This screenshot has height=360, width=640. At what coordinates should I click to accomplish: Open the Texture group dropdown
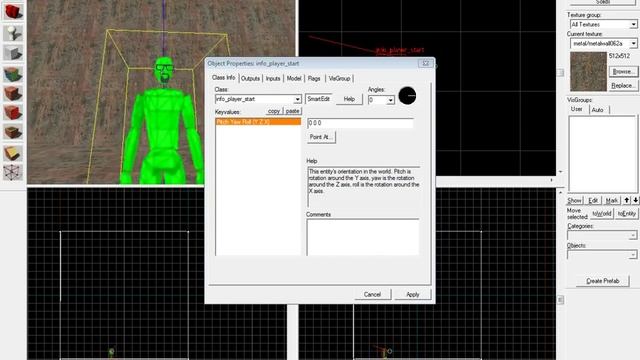pyautogui.click(x=633, y=24)
